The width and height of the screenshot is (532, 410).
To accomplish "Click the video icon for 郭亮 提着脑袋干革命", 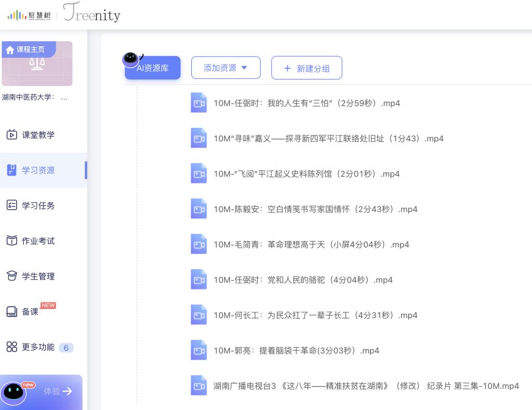I will 198,350.
